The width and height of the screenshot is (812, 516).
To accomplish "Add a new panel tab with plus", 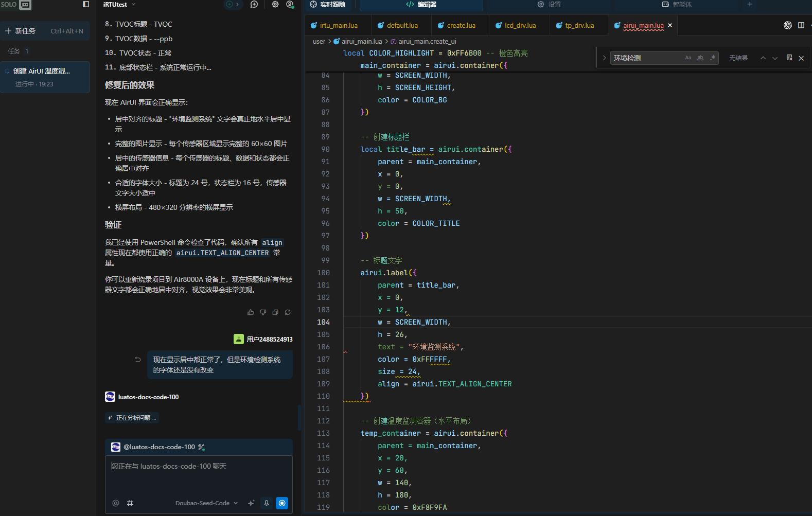I will (750, 4).
